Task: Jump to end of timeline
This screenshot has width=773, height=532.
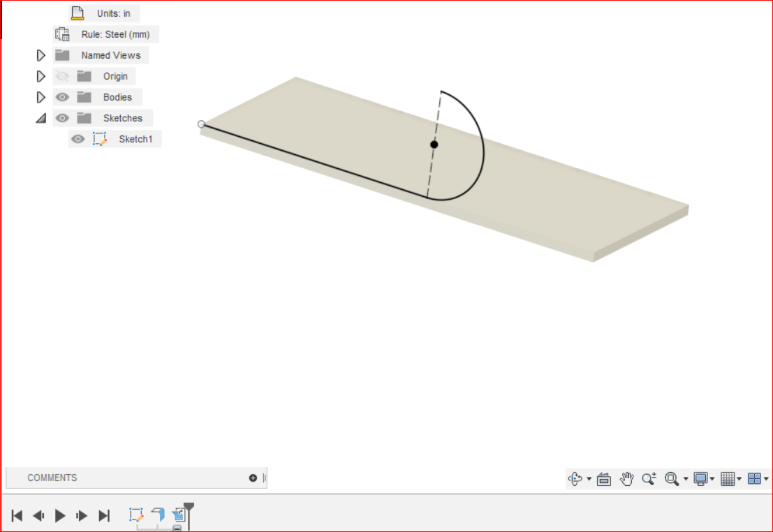Action: coord(105,515)
